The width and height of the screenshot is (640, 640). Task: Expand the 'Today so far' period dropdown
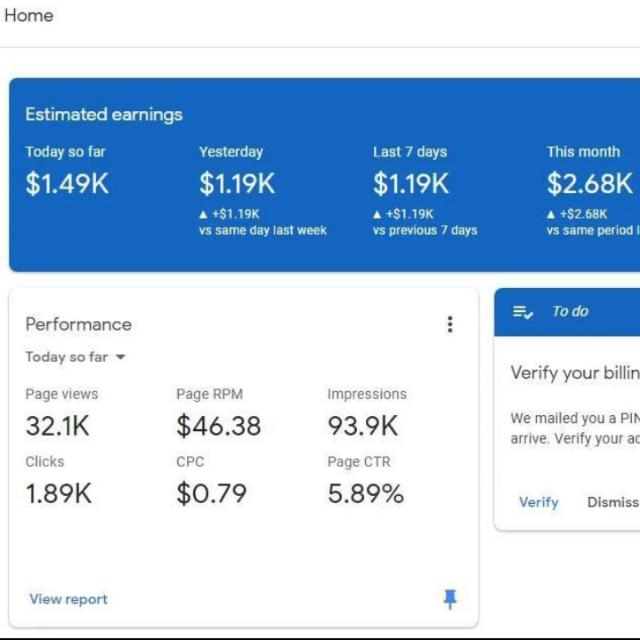tap(76, 357)
